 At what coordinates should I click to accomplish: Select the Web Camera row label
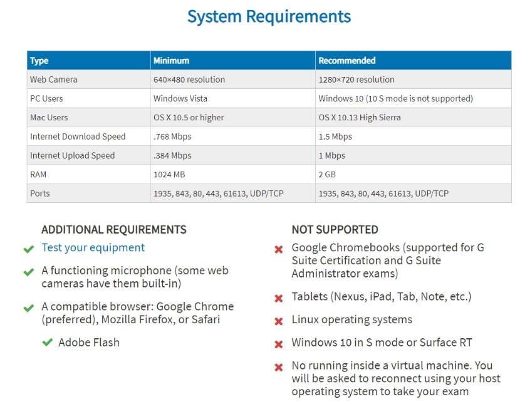click(54, 80)
